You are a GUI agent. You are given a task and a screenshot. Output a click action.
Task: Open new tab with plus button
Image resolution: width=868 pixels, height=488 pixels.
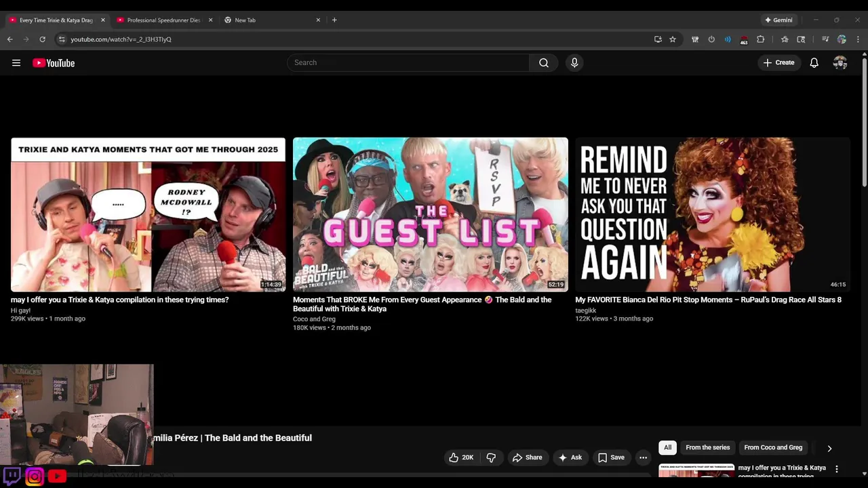click(x=334, y=20)
